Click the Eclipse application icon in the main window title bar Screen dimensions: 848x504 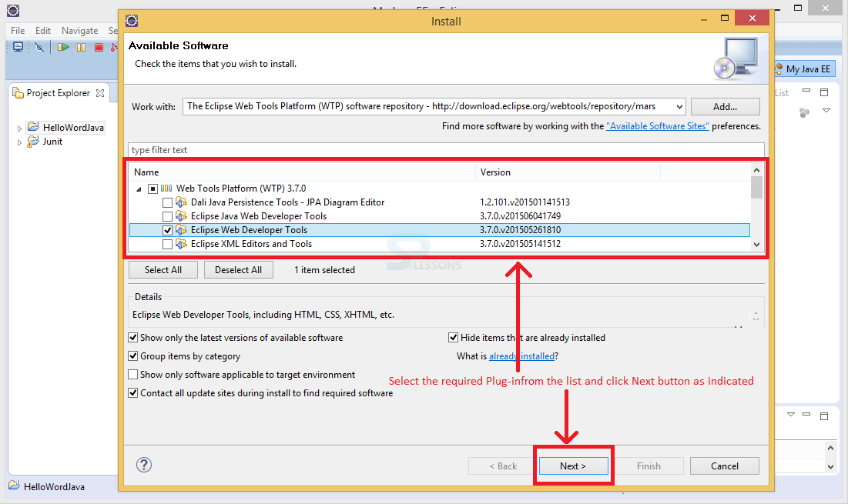coord(13,10)
